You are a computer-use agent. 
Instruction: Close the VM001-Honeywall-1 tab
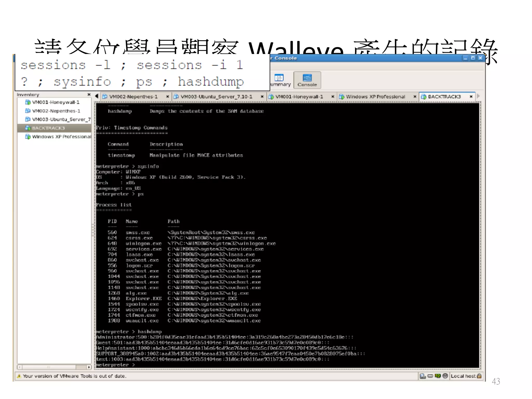point(332,97)
